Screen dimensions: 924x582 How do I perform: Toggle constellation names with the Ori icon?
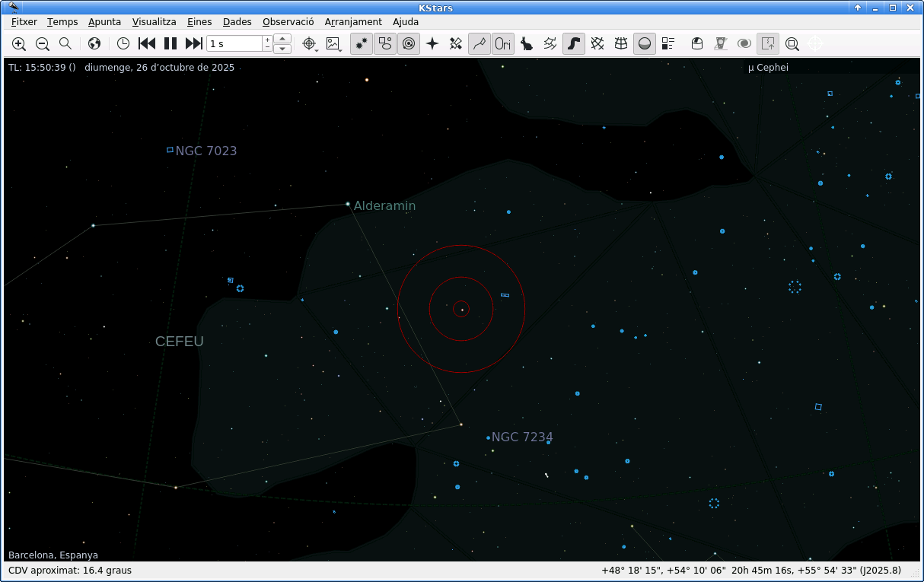coord(502,43)
